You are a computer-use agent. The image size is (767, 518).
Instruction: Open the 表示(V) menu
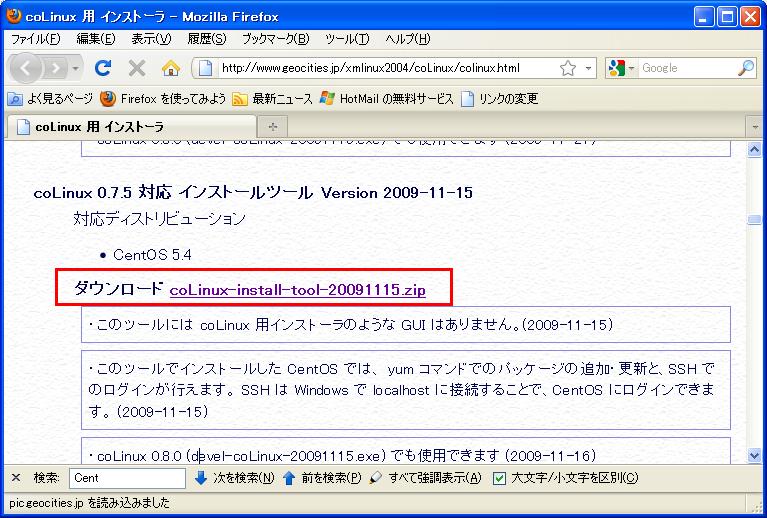point(151,39)
